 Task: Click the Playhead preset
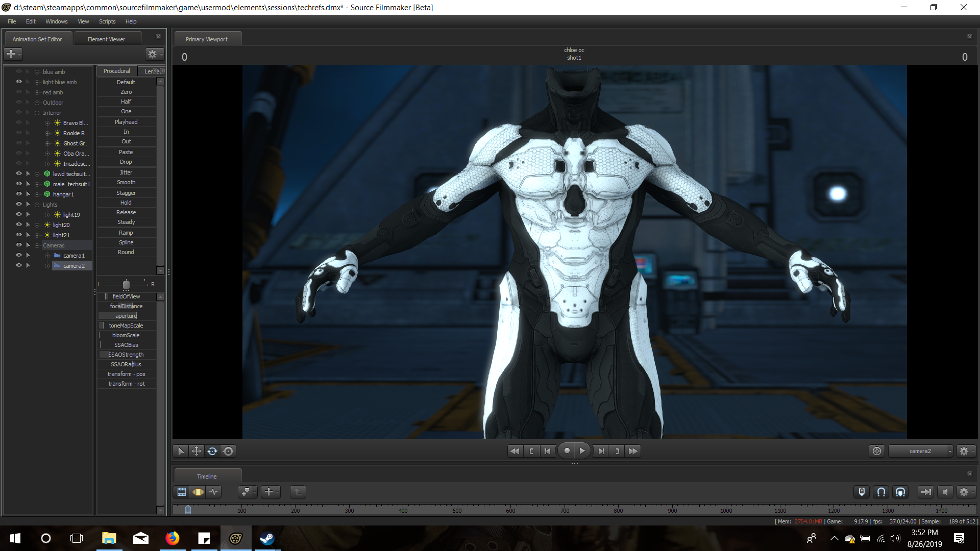pos(126,122)
